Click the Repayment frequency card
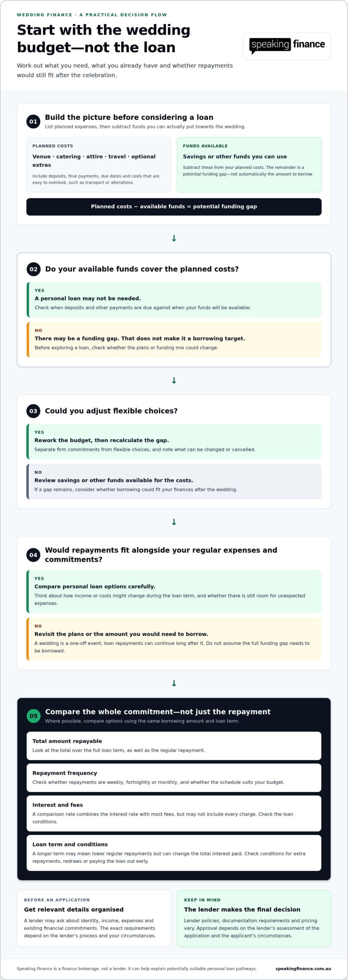Image resolution: width=348 pixels, height=980 pixels. click(174, 777)
